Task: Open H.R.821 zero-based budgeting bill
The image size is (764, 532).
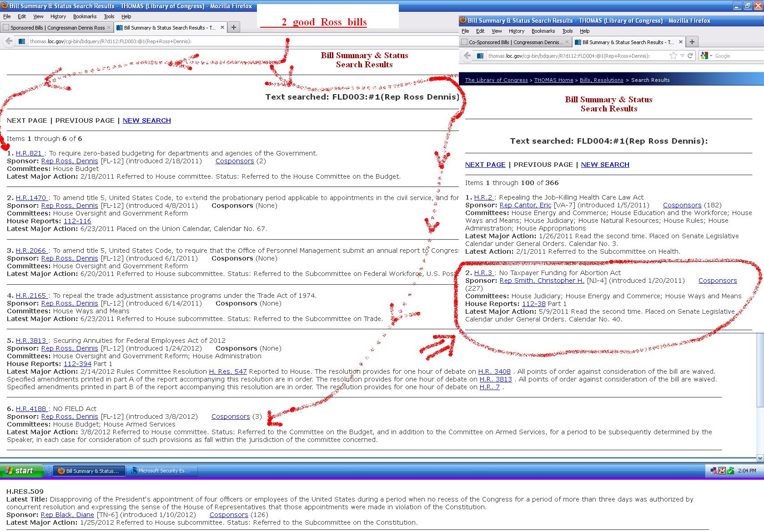Action: coord(29,153)
